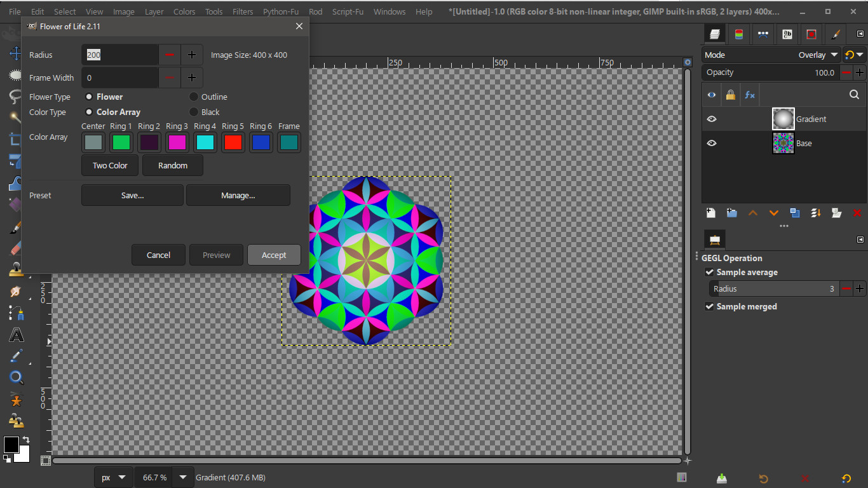This screenshot has height=488, width=868.
Task: Open the layer Mode dropdown
Action: pos(771,55)
